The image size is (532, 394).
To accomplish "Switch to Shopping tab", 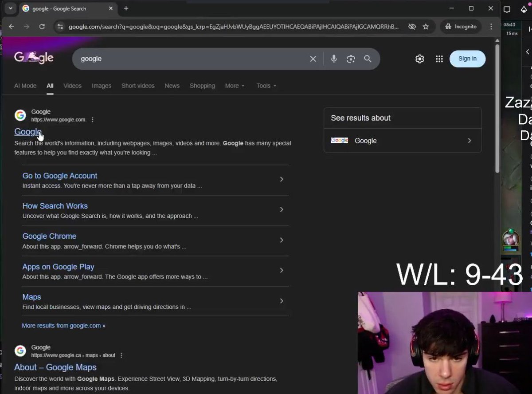I will point(202,86).
